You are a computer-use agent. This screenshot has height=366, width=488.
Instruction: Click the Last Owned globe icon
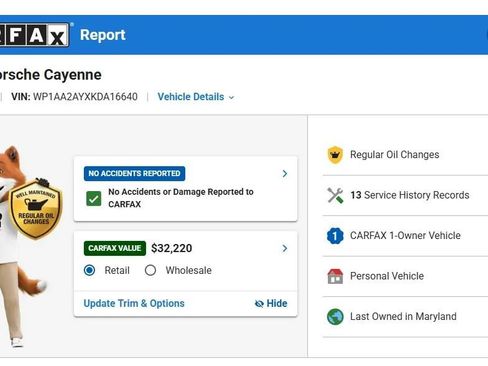pyautogui.click(x=335, y=317)
